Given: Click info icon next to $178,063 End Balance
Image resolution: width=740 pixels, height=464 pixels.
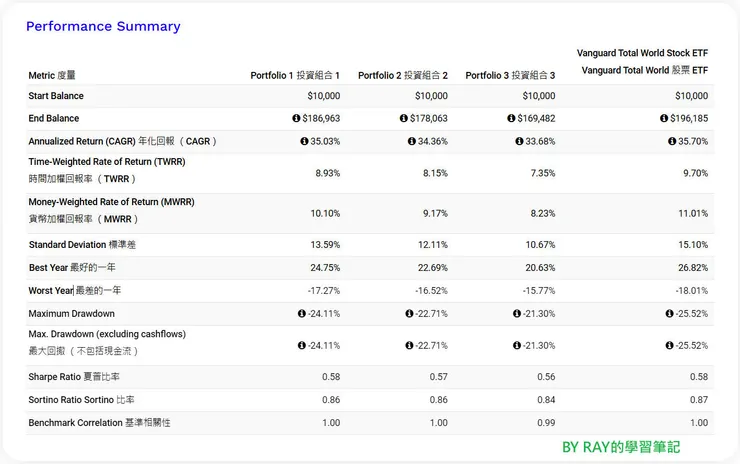Looking at the screenshot, I should [x=404, y=118].
